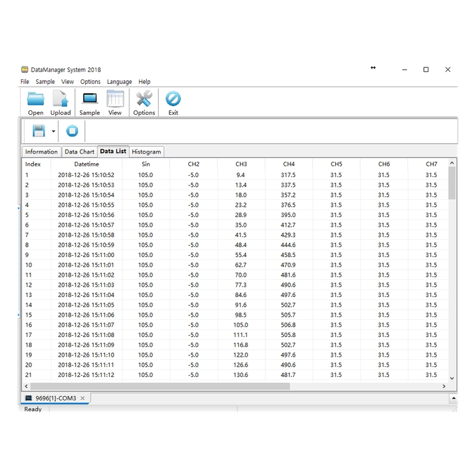Image resolution: width=476 pixels, height=476 pixels.
Task: Click CH3 value 70.0
Action: pyautogui.click(x=241, y=275)
